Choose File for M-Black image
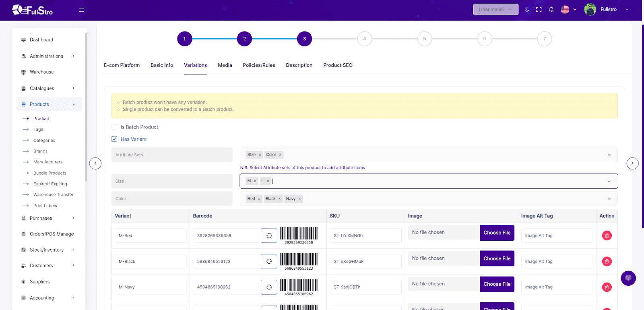This screenshot has height=310, width=644. coord(497,258)
